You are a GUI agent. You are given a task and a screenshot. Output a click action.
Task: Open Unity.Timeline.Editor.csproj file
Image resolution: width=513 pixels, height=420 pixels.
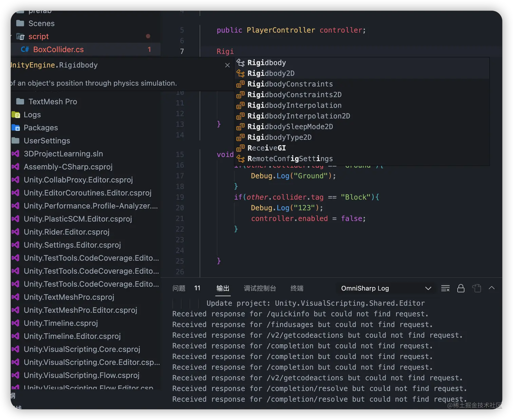[85, 336]
